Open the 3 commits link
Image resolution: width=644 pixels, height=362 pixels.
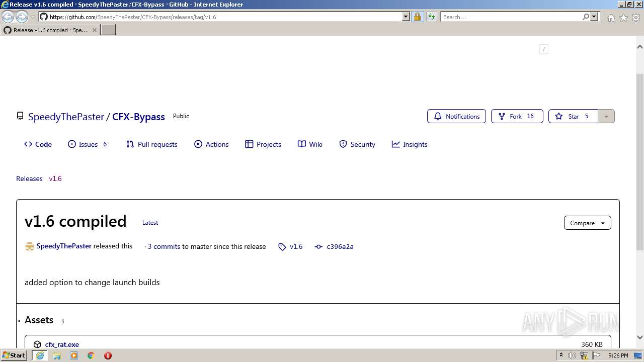(x=164, y=246)
